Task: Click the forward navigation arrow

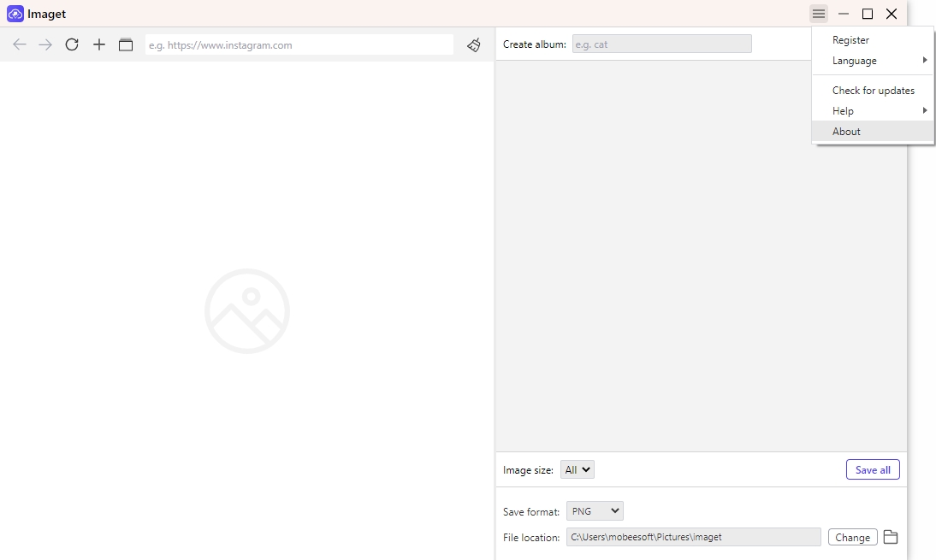Action: (x=45, y=44)
